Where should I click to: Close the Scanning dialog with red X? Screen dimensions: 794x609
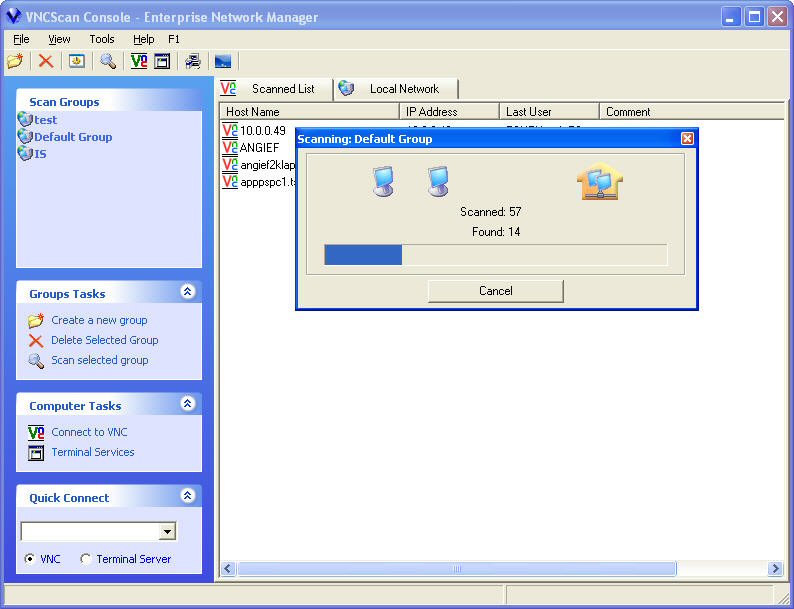687,139
